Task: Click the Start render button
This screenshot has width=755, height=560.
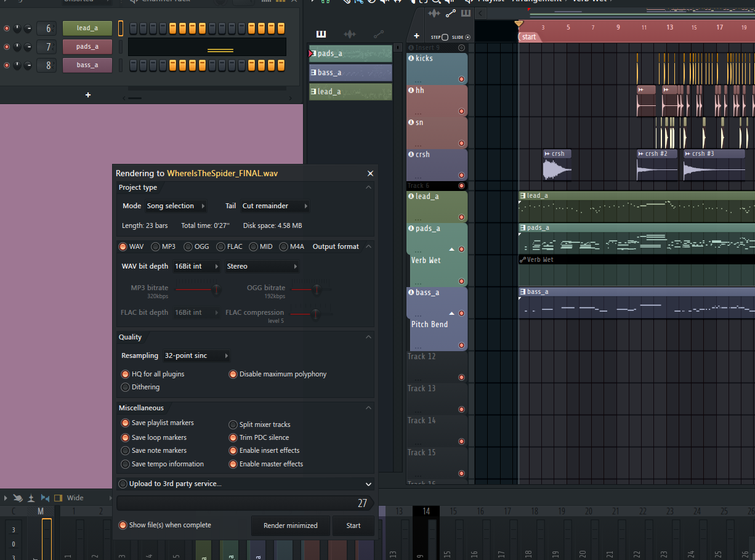Action: [x=353, y=526]
